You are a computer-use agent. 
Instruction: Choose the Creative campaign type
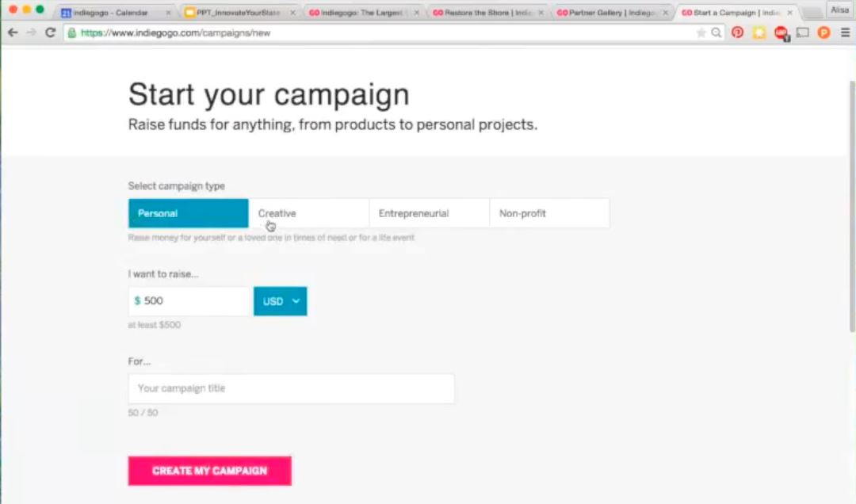[308, 213]
